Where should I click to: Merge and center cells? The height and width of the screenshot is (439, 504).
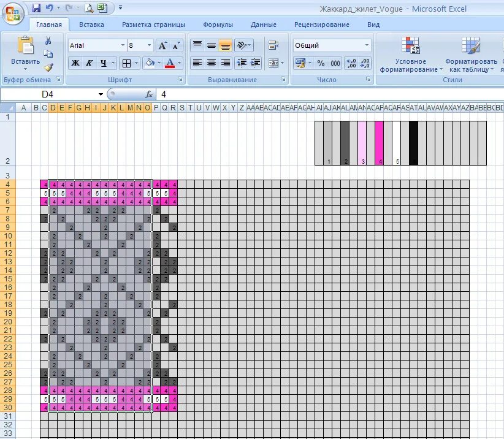(x=273, y=63)
